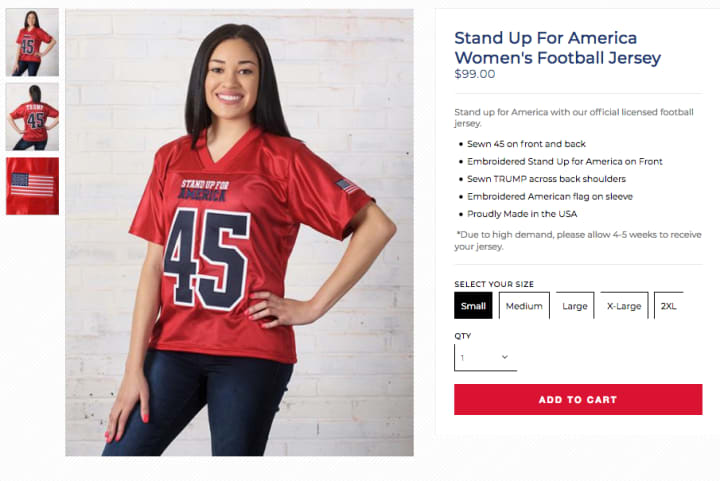This screenshot has height=481, width=720.
Task: Choose size 2XL
Action: (669, 306)
